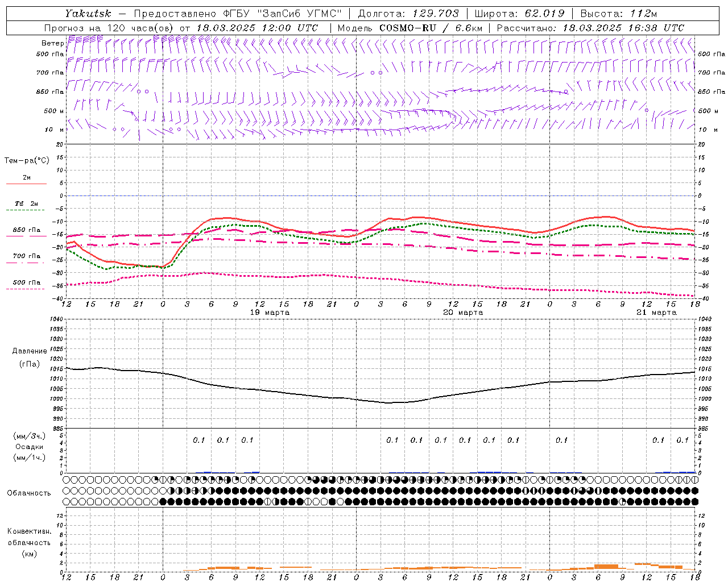
Task: Click the Модель COSMO-RU / 6.6км label
Action: pos(410,28)
